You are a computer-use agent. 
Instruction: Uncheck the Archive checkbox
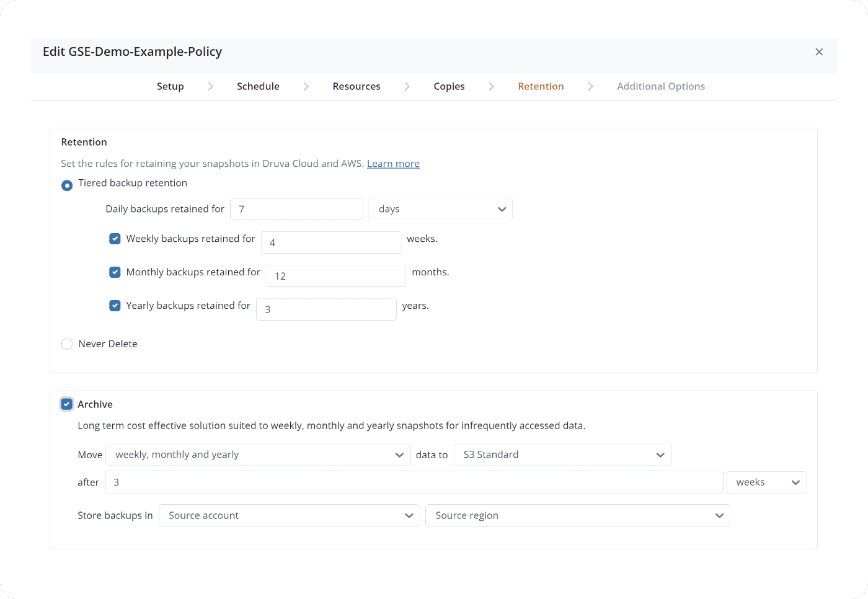pos(67,404)
